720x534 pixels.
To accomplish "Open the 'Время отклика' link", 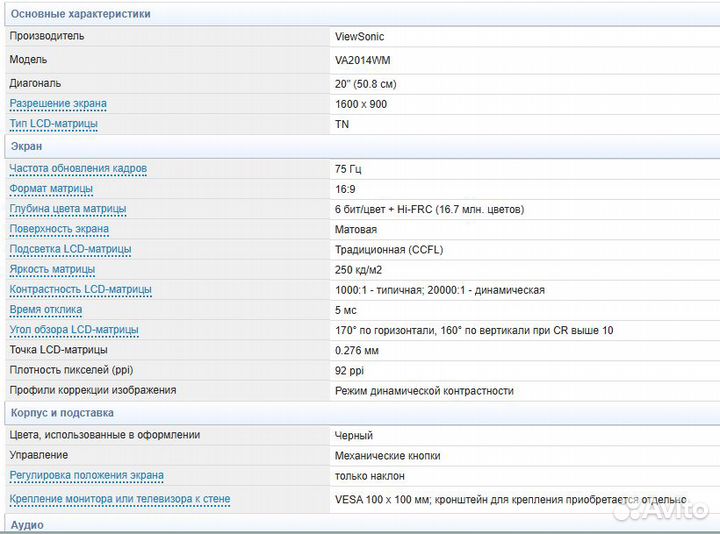I will coord(46,310).
